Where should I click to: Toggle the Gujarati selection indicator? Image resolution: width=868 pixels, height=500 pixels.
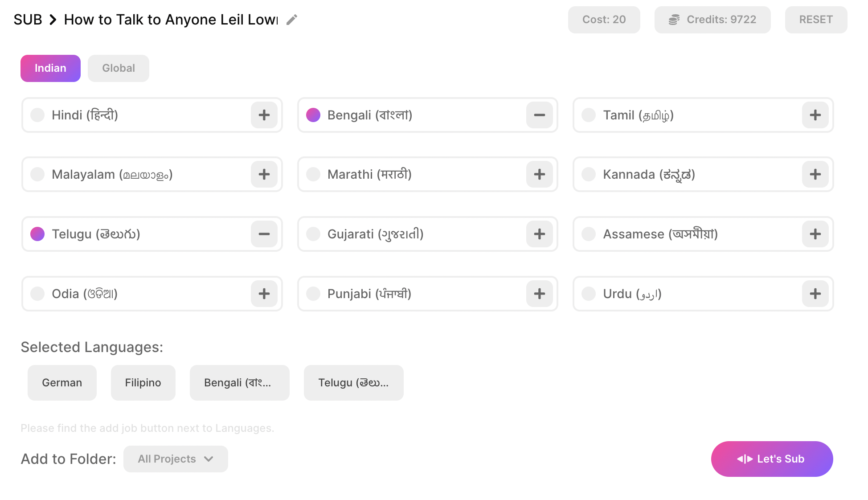coord(313,234)
